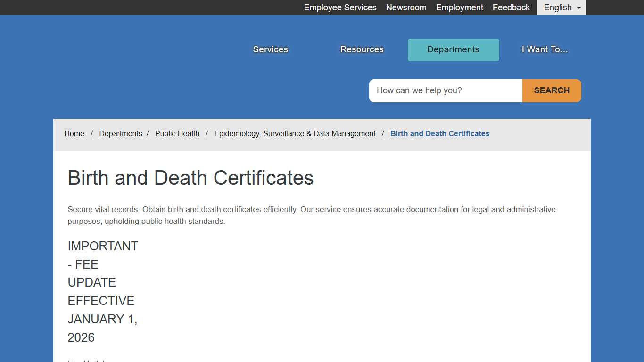Open the Employment page

click(x=459, y=7)
